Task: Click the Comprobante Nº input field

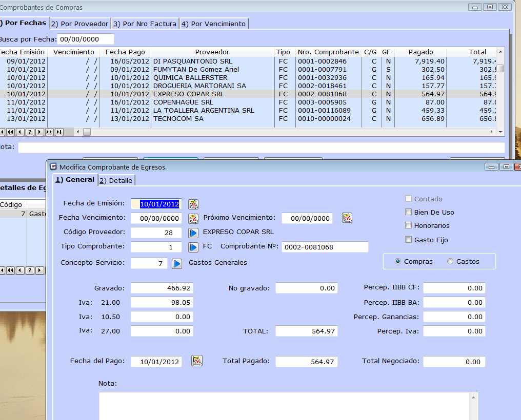Action: pyautogui.click(x=325, y=247)
